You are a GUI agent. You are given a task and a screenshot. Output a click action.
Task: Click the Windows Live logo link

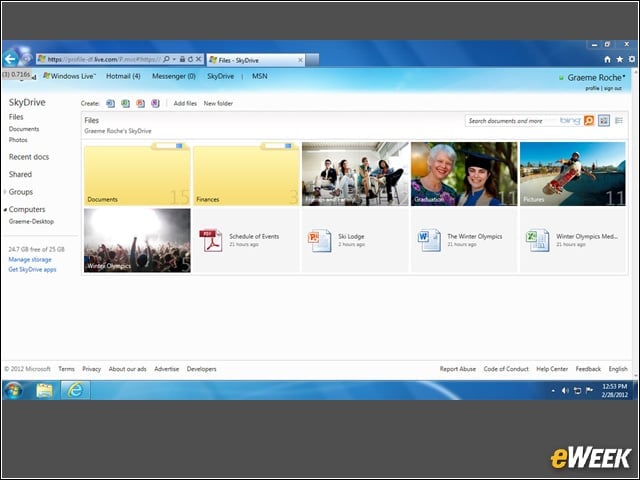69,76
